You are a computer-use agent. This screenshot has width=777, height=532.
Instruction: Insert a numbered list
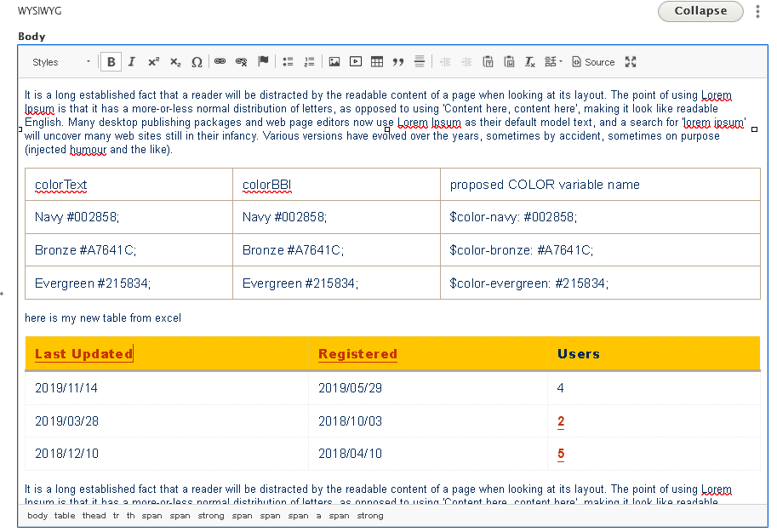click(x=309, y=62)
